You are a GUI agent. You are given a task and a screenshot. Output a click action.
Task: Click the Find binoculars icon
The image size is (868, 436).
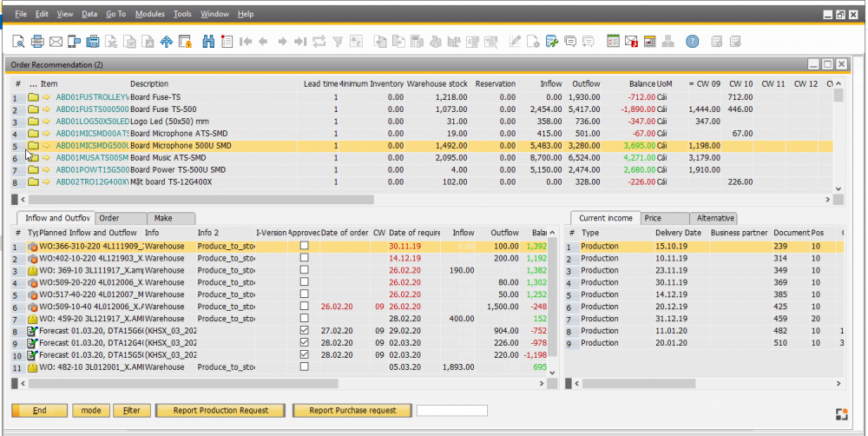208,41
